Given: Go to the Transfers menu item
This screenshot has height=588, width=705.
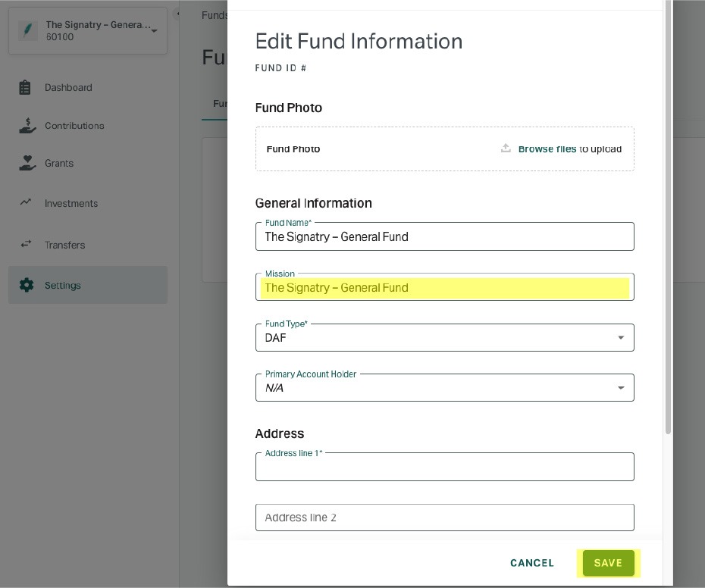Looking at the screenshot, I should pyautogui.click(x=64, y=245).
